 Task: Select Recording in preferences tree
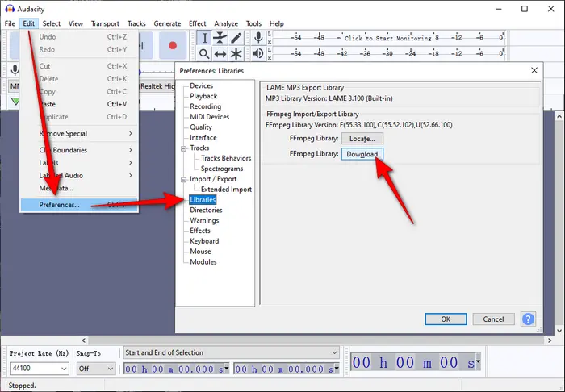click(x=205, y=106)
